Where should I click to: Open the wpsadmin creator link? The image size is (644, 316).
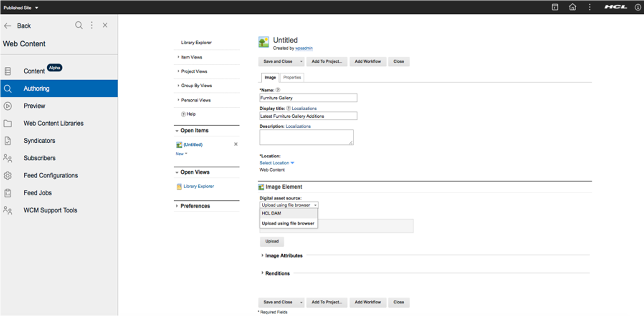click(304, 48)
